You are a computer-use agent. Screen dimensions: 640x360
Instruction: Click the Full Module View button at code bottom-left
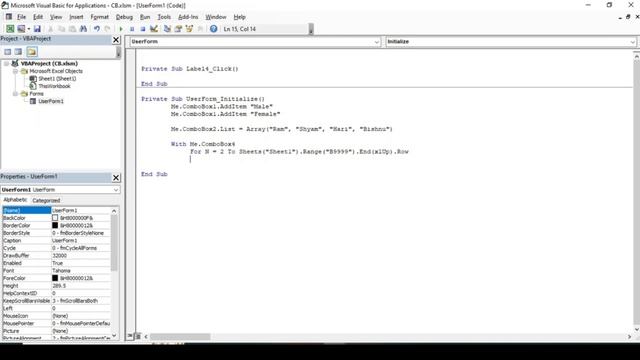tap(138, 336)
